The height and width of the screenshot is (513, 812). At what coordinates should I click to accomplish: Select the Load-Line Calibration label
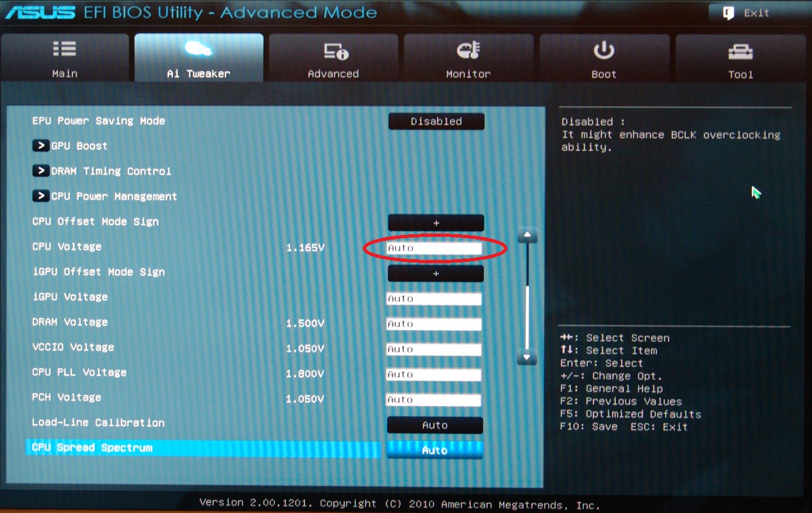[99, 422]
